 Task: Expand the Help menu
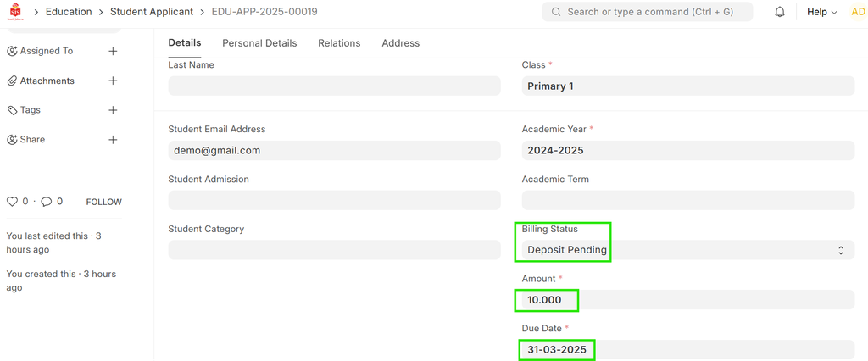coord(821,12)
